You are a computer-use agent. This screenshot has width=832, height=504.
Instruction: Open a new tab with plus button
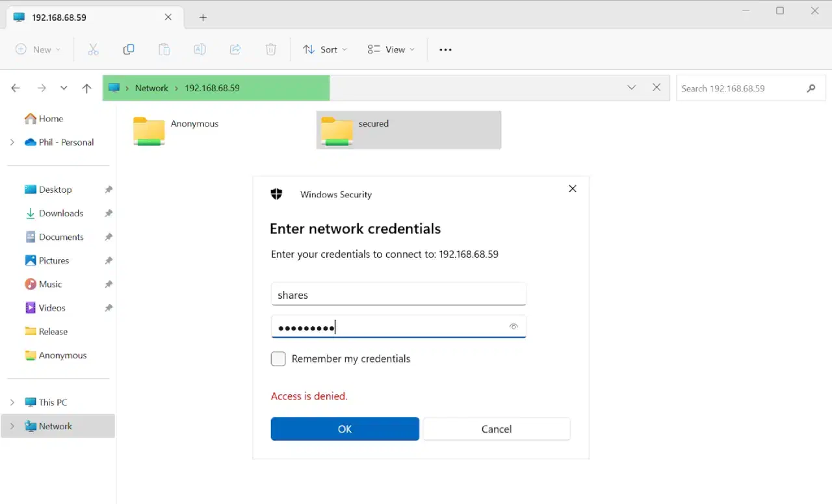(203, 18)
